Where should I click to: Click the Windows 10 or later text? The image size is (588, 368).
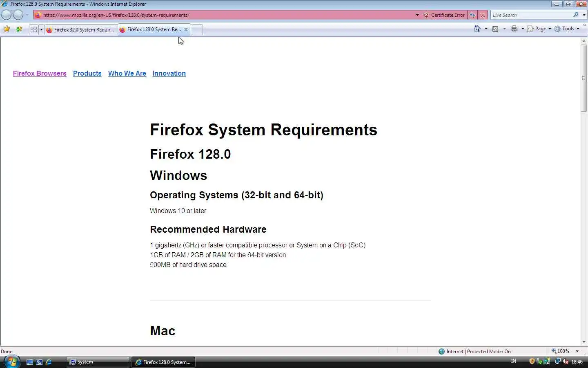coord(178,211)
